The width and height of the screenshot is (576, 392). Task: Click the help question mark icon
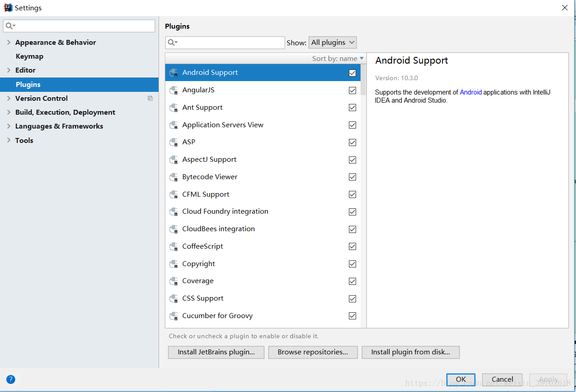pyautogui.click(x=11, y=379)
